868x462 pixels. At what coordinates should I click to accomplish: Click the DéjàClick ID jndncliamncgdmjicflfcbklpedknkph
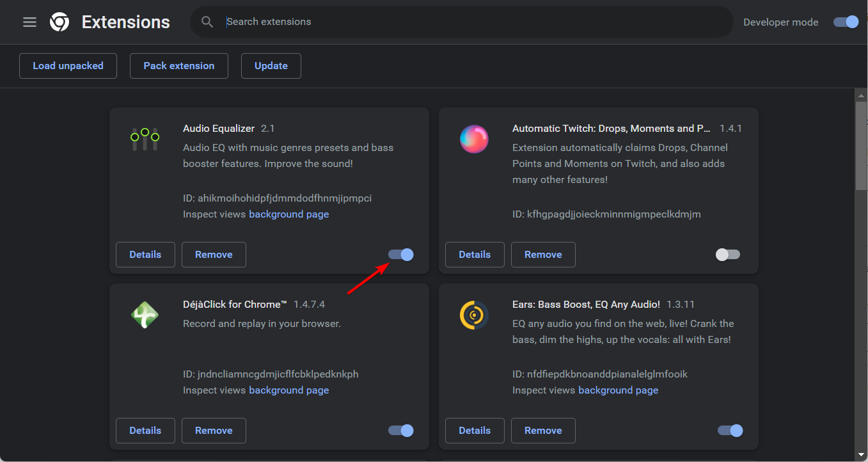click(271, 374)
